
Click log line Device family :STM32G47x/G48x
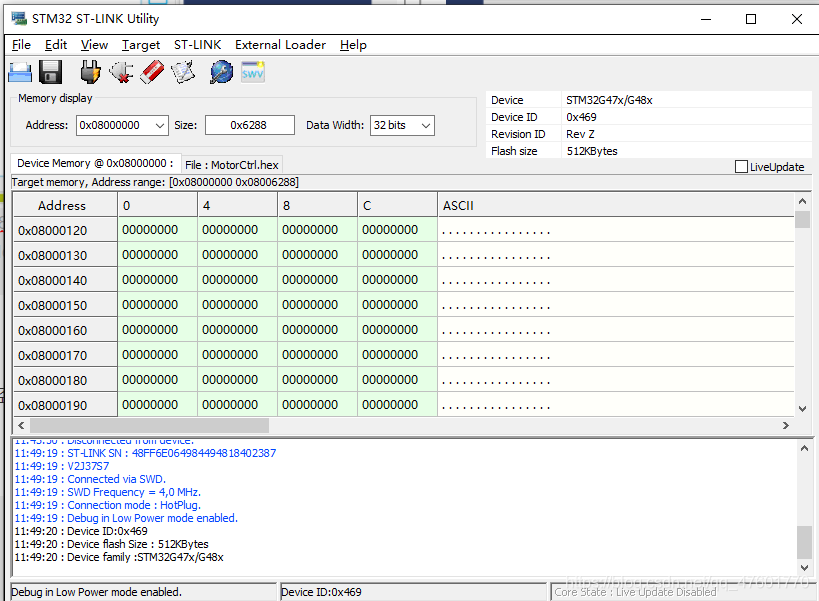coord(119,557)
